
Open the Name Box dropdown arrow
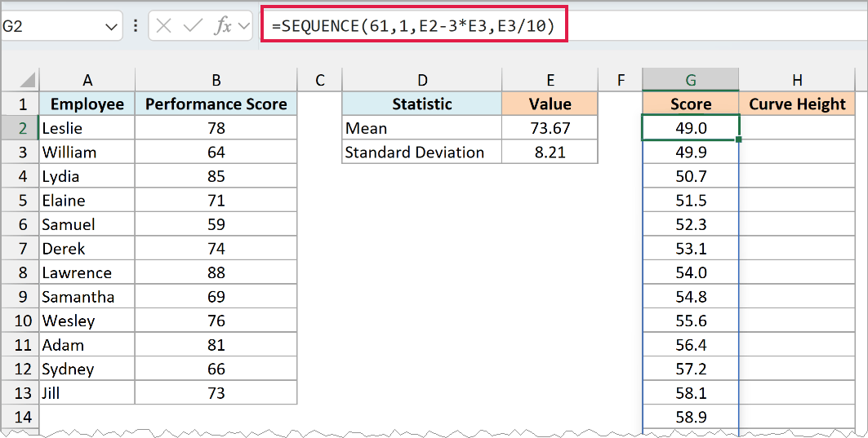pyautogui.click(x=111, y=27)
